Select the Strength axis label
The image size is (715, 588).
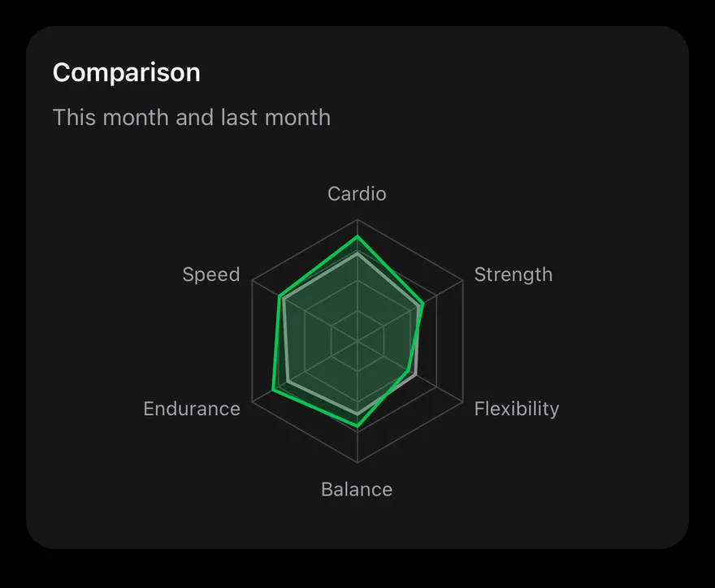(x=513, y=275)
